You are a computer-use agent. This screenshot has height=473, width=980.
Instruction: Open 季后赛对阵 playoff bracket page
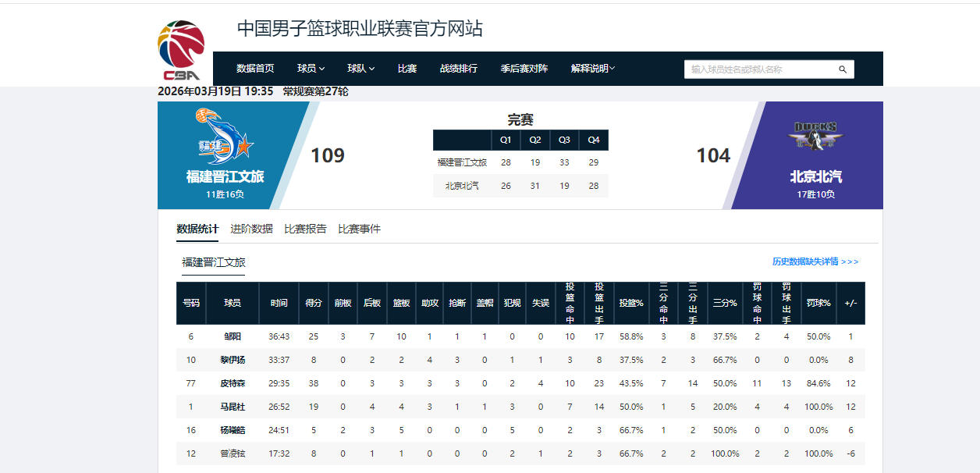click(524, 69)
